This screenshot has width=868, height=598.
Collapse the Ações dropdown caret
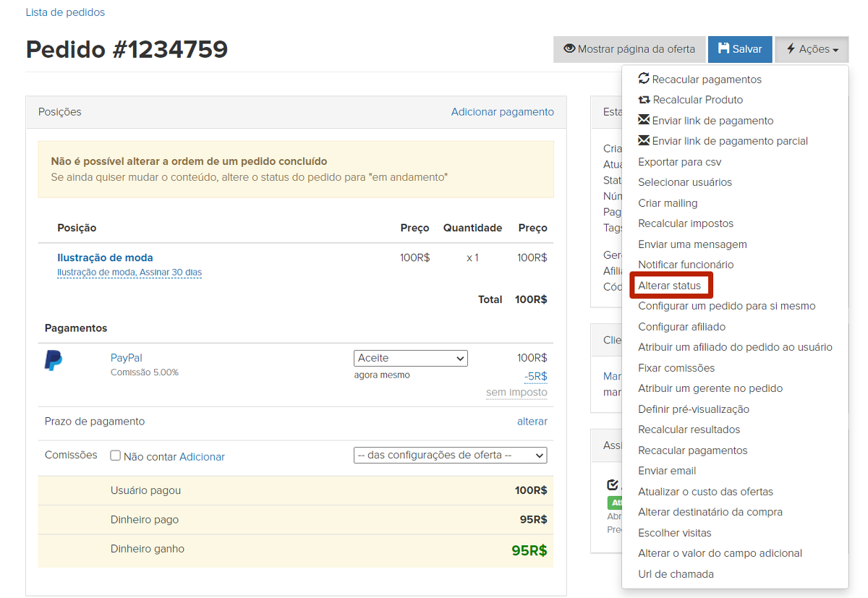[x=835, y=50]
